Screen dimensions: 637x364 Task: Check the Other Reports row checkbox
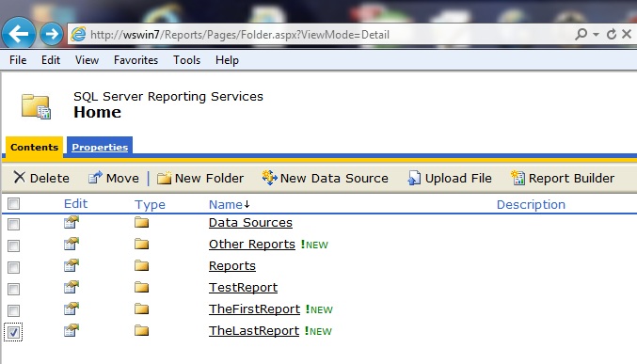pyautogui.click(x=13, y=245)
